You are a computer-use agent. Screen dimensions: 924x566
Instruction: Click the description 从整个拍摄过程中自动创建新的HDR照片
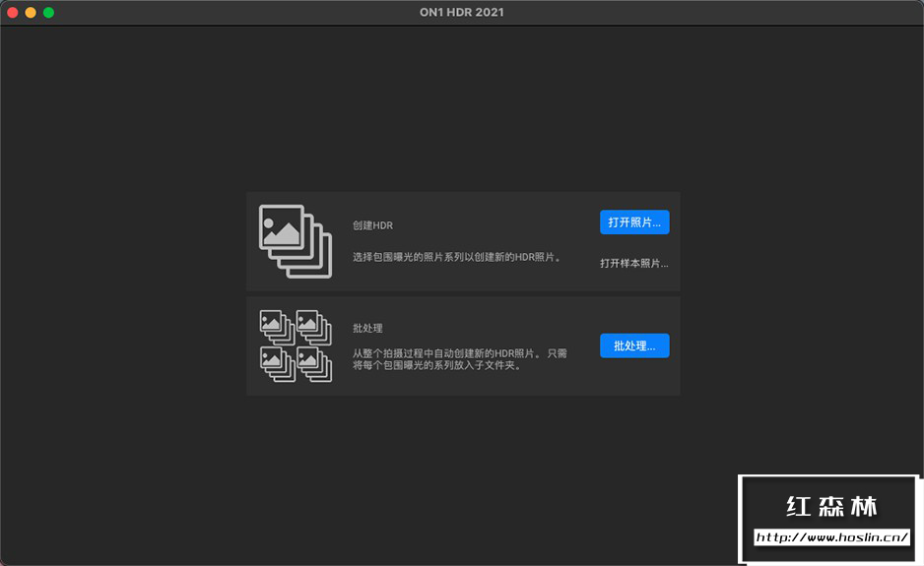[460, 359]
